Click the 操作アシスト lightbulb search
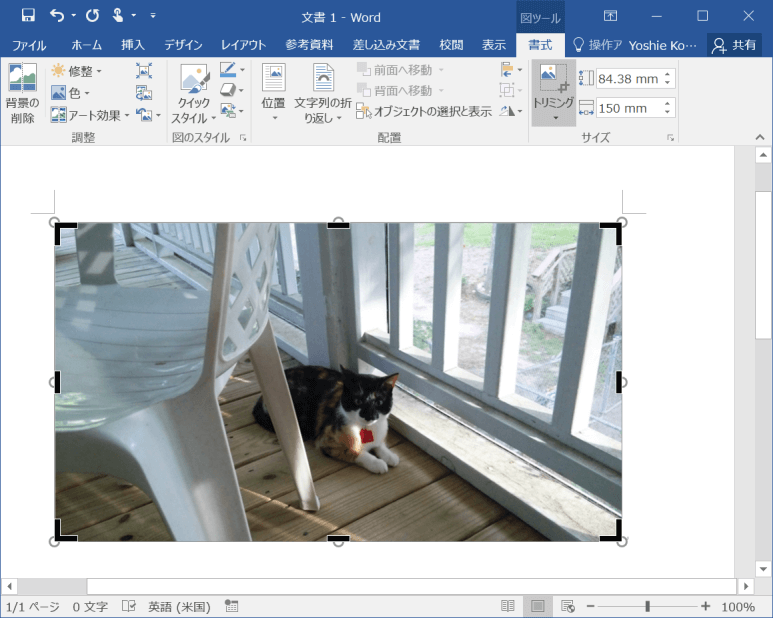Screen dimensions: 773x618 pyautogui.click(x=597, y=45)
